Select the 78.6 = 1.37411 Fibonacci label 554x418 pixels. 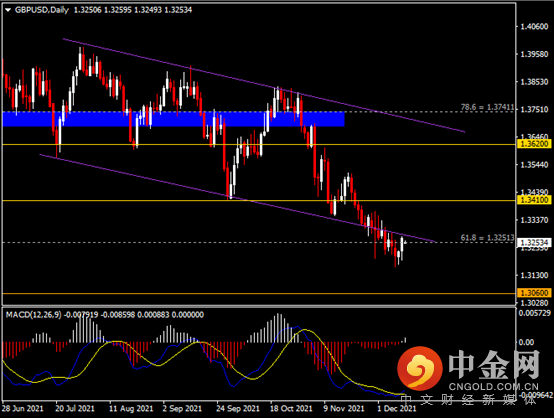[487, 107]
